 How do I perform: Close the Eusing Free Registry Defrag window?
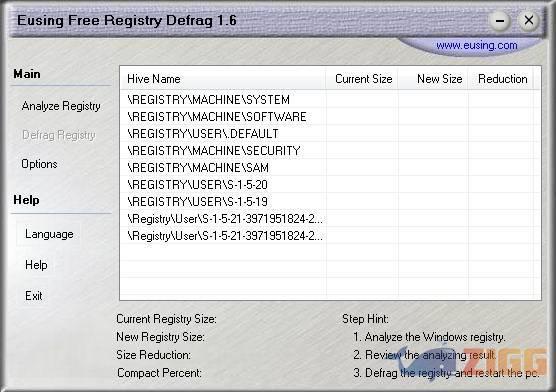point(529,20)
